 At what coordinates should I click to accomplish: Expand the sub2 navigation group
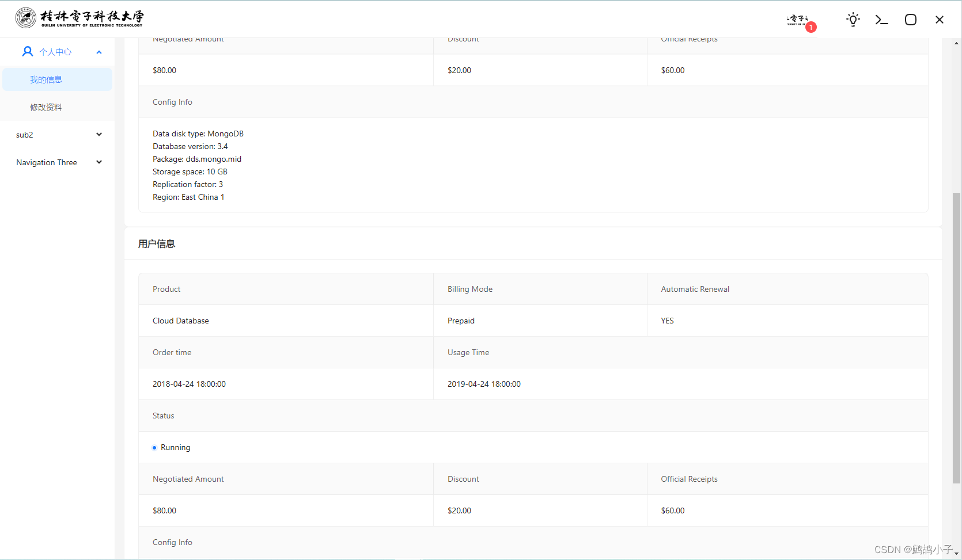(99, 134)
